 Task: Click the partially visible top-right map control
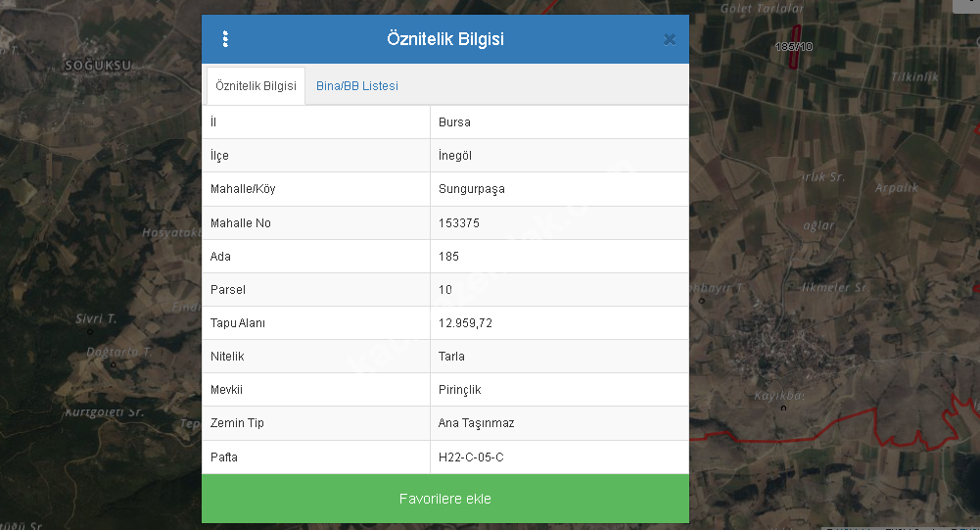pos(965,5)
